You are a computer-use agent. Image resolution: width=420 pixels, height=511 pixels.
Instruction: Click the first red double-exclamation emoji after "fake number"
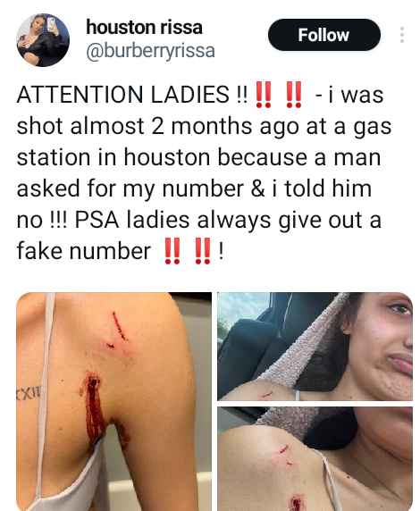172,251
